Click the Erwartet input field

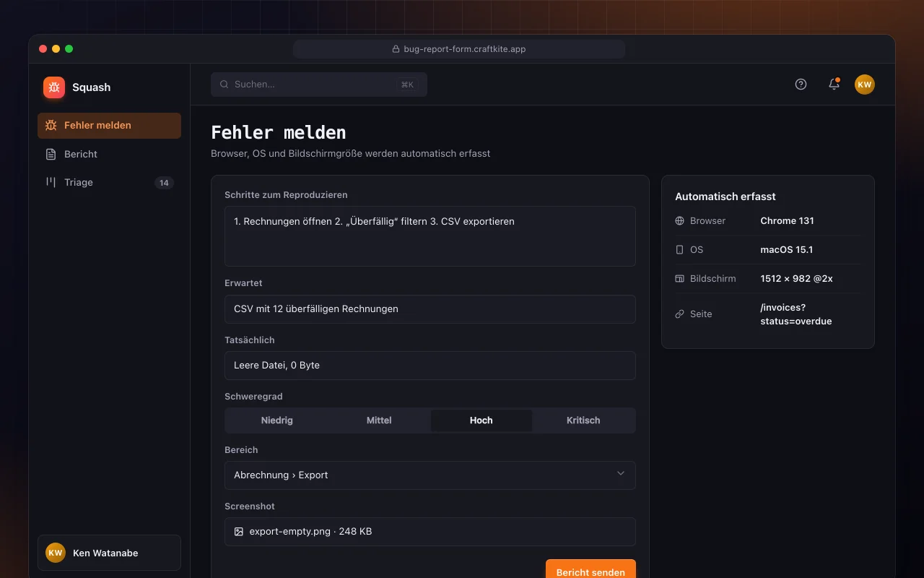[x=430, y=309]
